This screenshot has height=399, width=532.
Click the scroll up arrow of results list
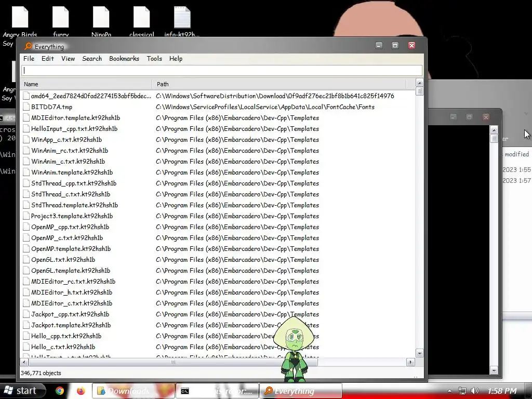419,83
